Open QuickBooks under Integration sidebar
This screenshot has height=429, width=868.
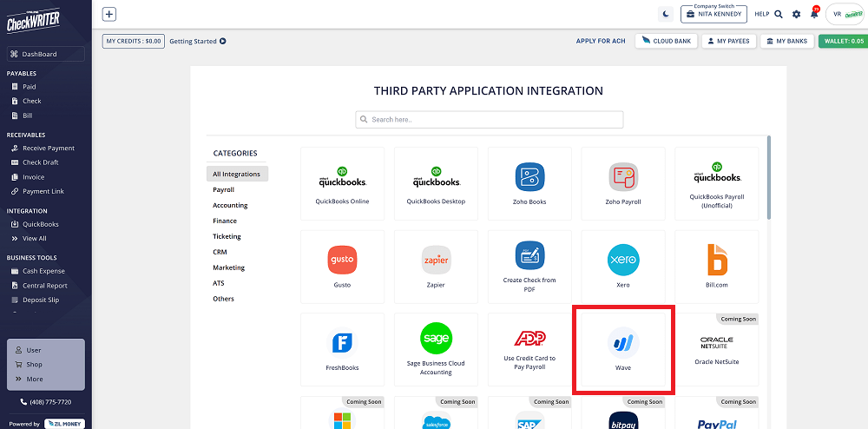tap(35, 224)
